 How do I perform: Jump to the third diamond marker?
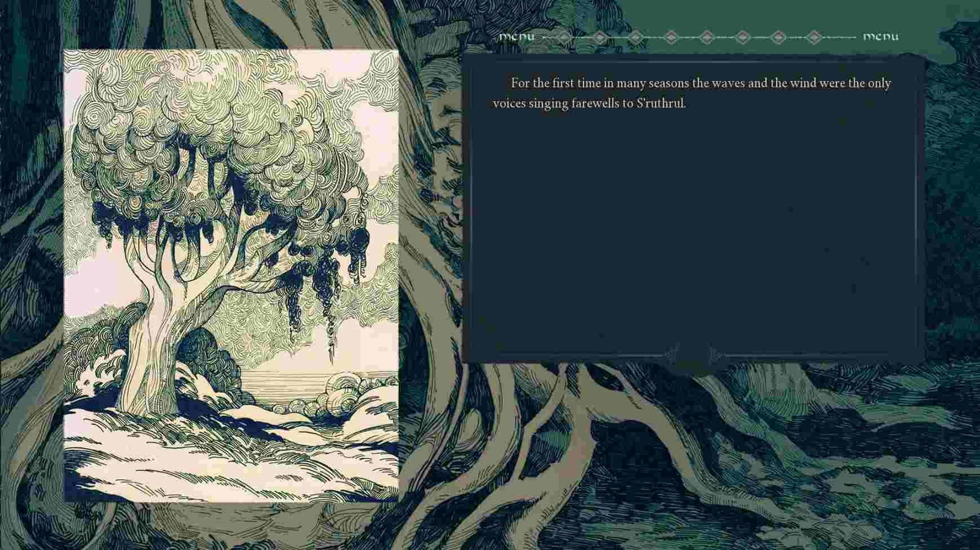pyautogui.click(x=635, y=37)
